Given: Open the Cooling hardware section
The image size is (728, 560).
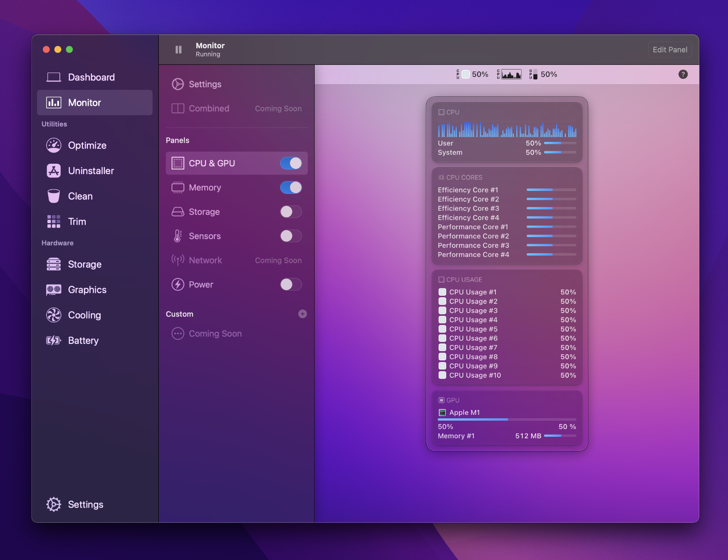Looking at the screenshot, I should click(x=84, y=315).
